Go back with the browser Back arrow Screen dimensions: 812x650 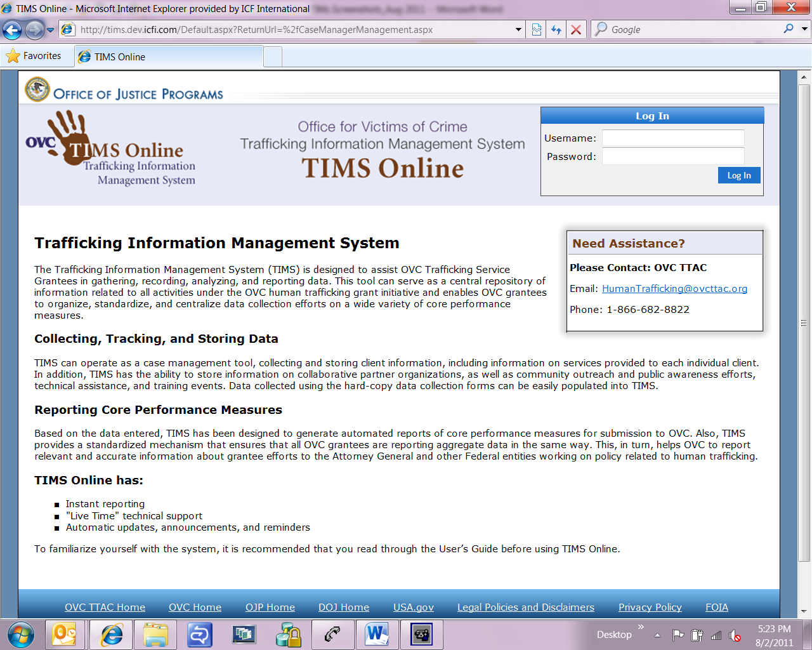click(x=12, y=30)
